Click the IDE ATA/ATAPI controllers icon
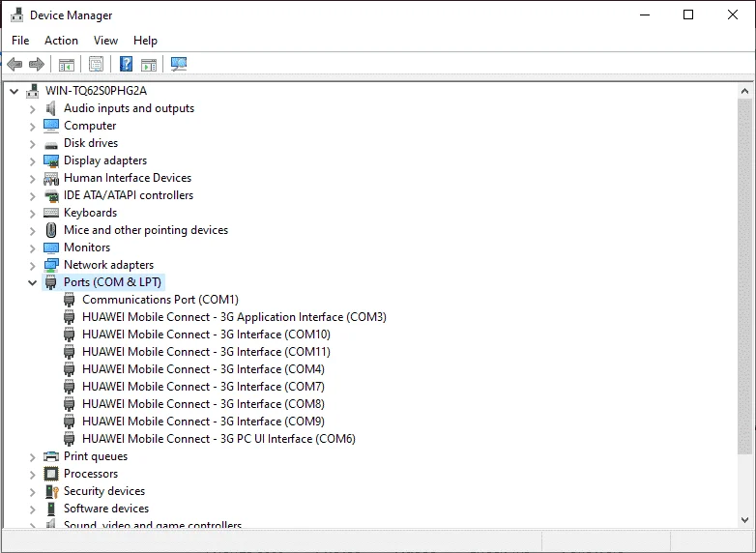 pyautogui.click(x=51, y=195)
